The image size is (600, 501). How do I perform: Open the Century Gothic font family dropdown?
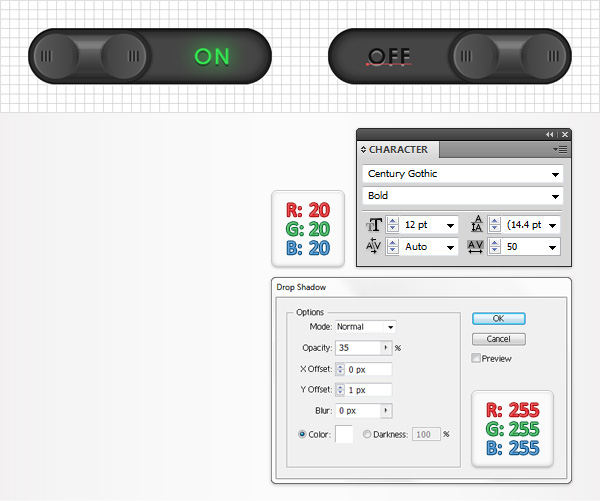tap(555, 175)
